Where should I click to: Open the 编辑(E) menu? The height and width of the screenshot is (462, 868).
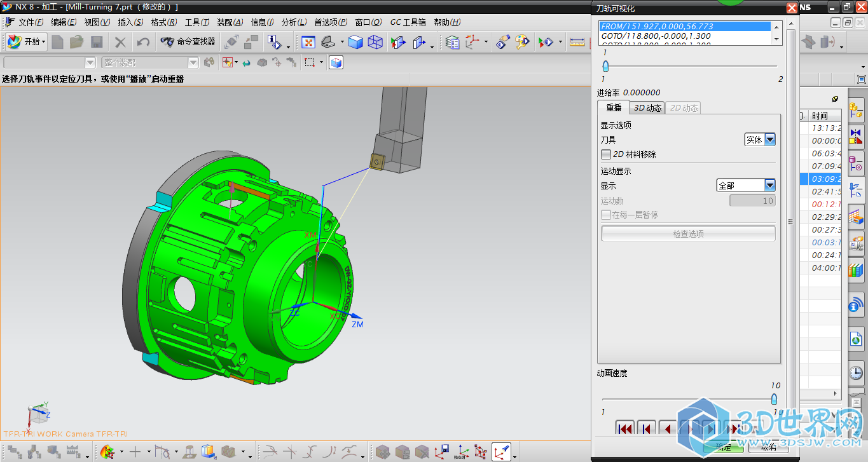(64, 22)
